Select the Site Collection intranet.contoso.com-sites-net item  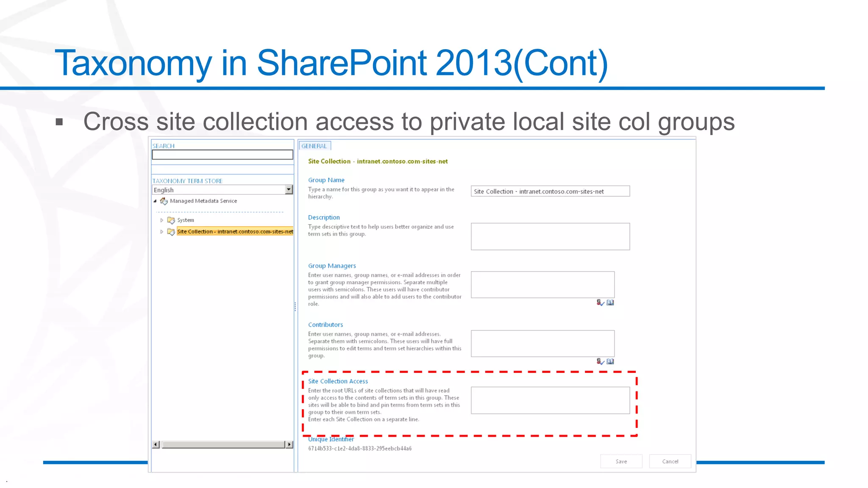[235, 232]
